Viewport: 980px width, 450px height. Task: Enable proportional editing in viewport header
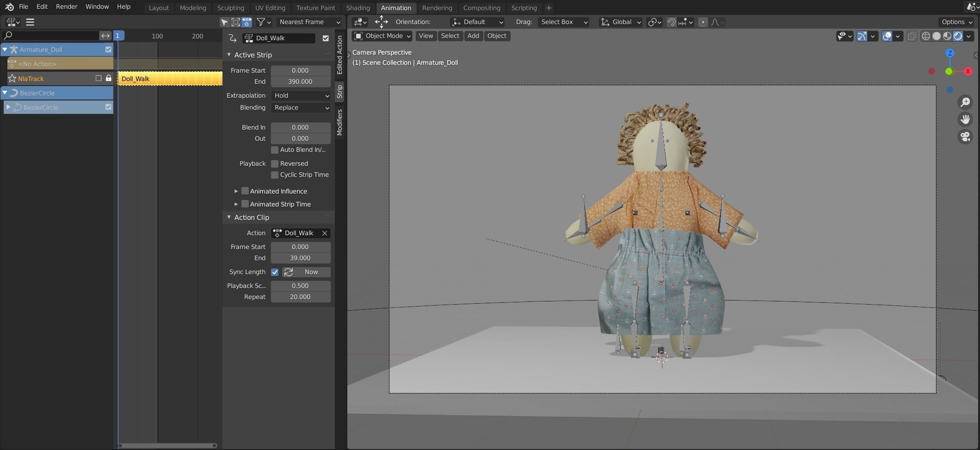(x=703, y=22)
